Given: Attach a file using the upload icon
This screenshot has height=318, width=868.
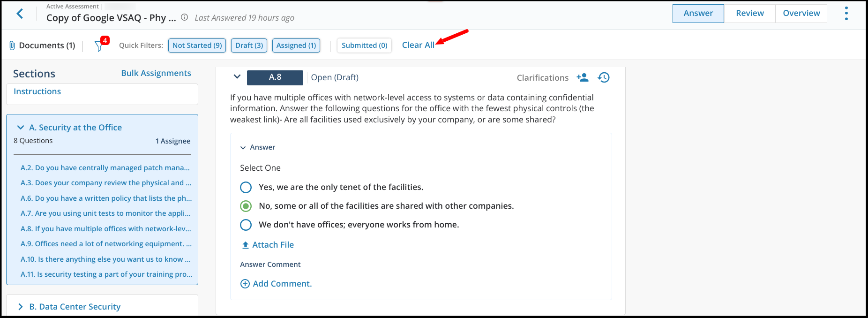Looking at the screenshot, I should [245, 244].
